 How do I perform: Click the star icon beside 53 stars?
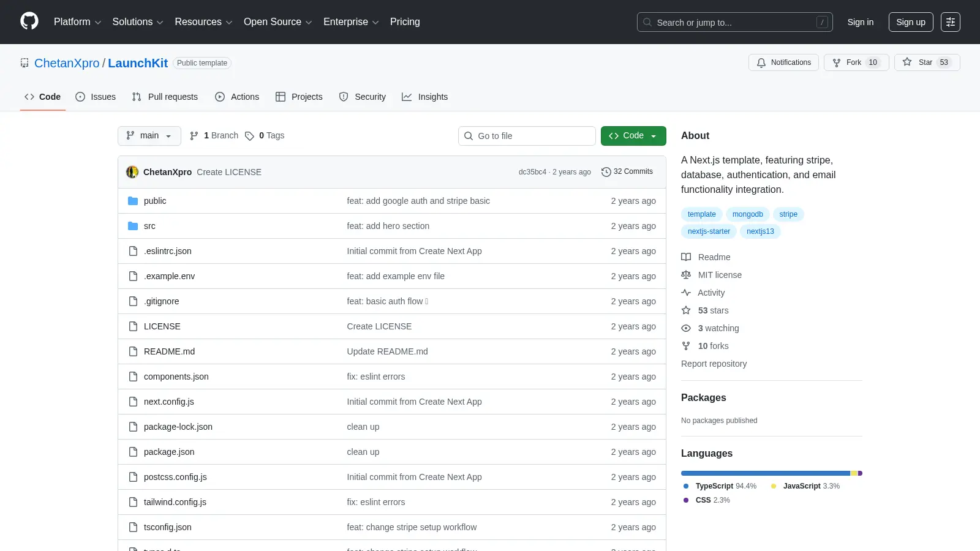click(686, 310)
